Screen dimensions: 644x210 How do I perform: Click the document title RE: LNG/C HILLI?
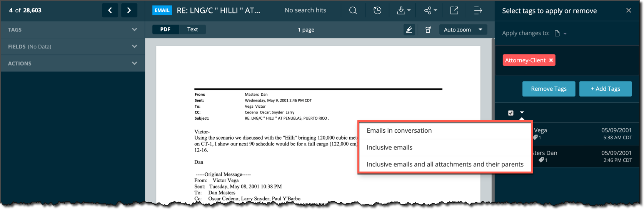[x=218, y=10]
